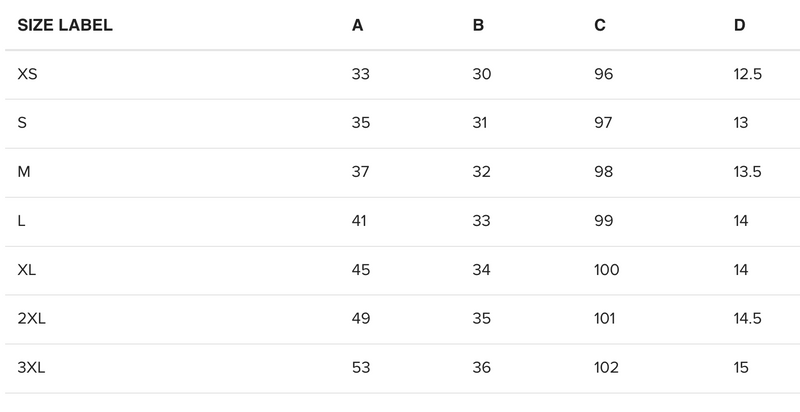Click the C value 98 in M row
The width and height of the screenshot is (800, 412).
(603, 172)
